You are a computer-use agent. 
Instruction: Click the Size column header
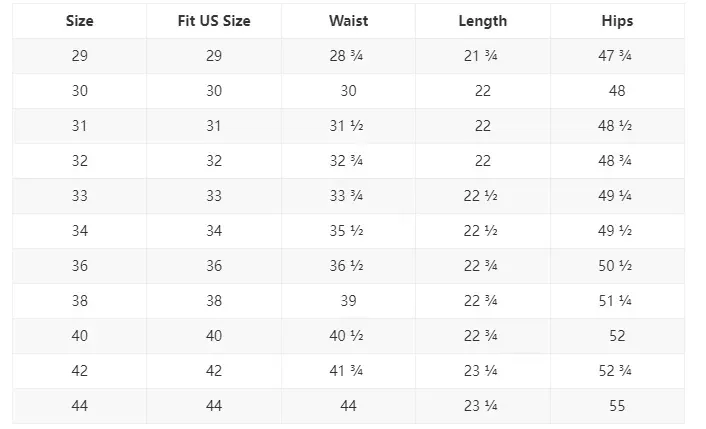[79, 21]
